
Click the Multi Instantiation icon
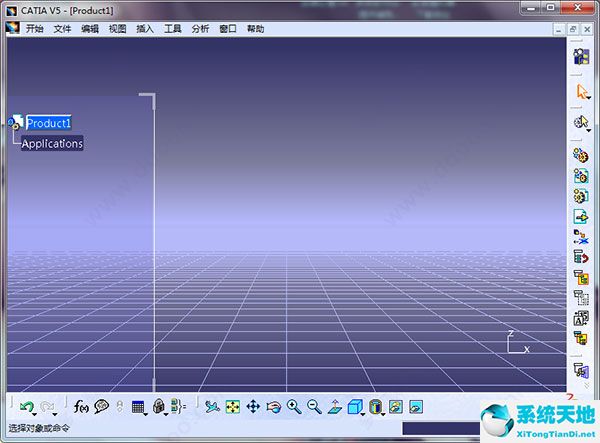[x=581, y=338]
